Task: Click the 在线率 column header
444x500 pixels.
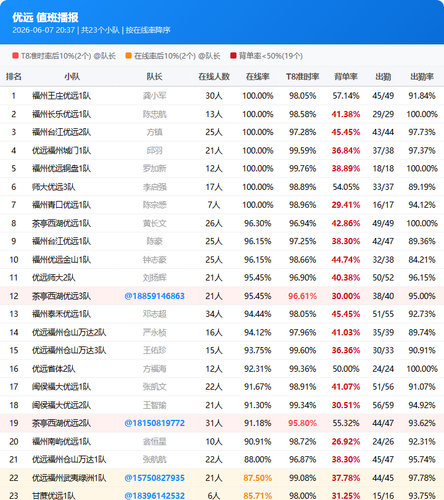Action: click(x=258, y=77)
